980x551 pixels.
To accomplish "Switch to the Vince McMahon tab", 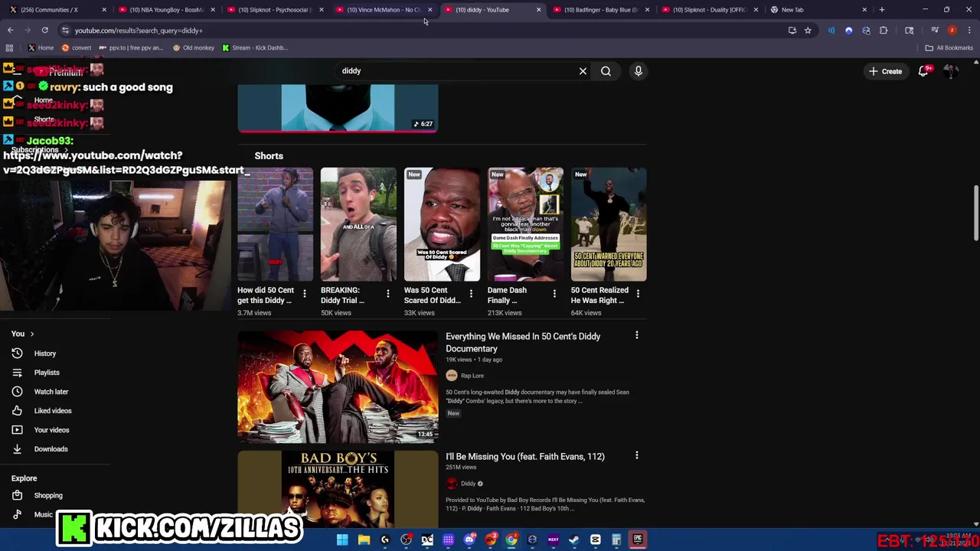I will point(382,10).
